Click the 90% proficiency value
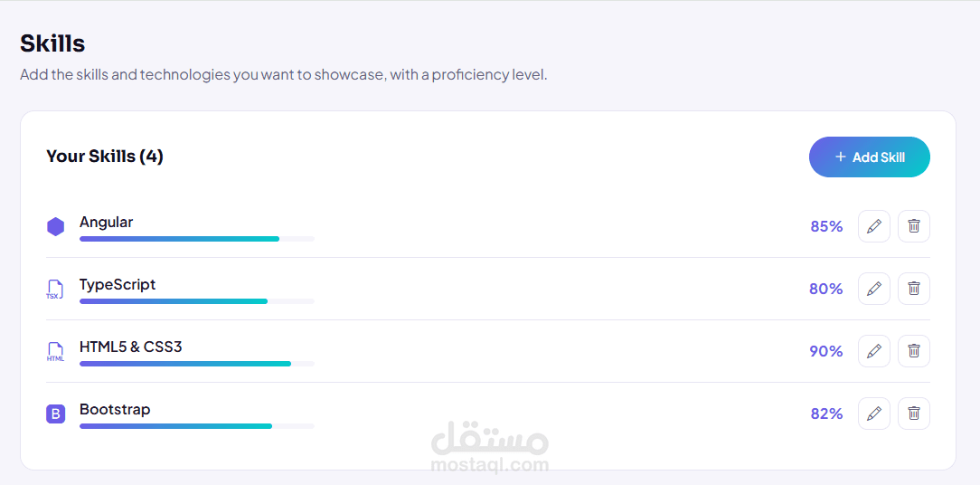 tap(826, 351)
